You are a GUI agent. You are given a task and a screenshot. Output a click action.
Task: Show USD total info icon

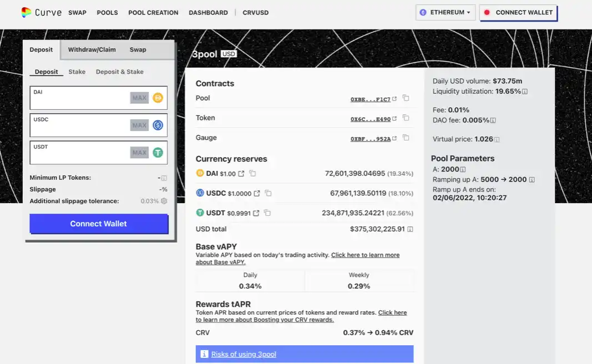click(x=410, y=229)
